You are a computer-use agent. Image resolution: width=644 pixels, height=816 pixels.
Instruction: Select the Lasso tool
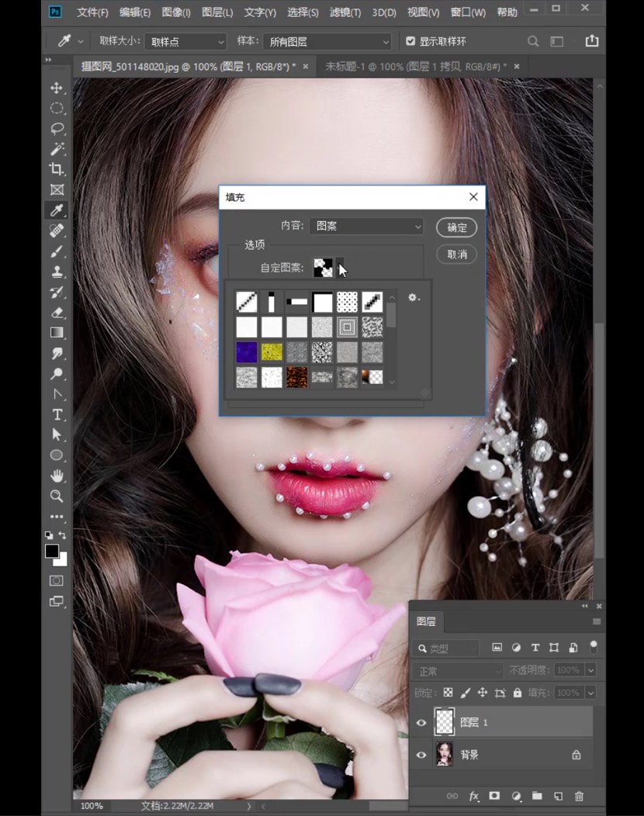click(x=57, y=129)
